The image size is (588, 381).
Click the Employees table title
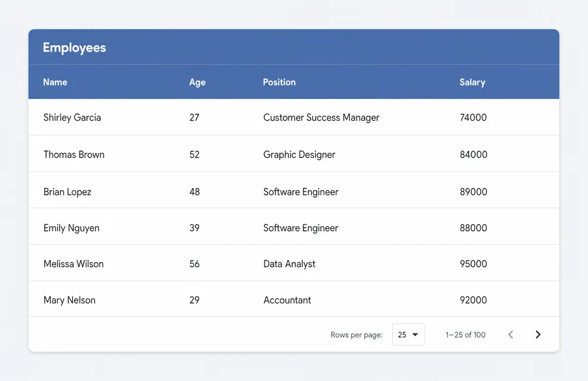[x=74, y=48]
